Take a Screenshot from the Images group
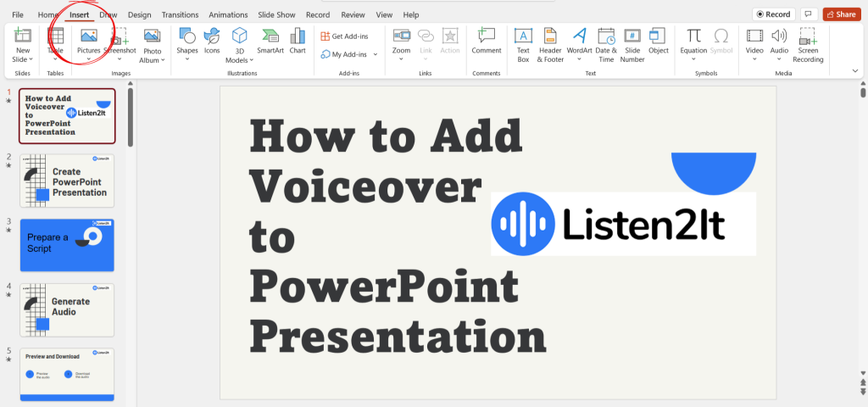The height and width of the screenshot is (407, 868). coord(120,45)
